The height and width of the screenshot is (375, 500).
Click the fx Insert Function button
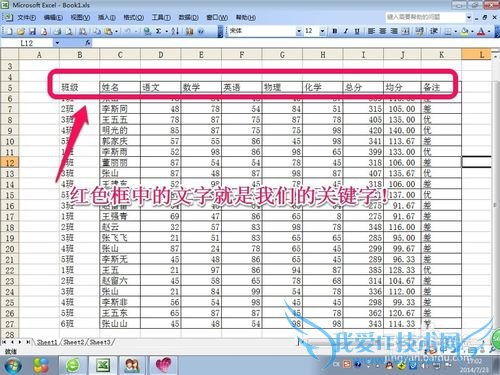88,43
